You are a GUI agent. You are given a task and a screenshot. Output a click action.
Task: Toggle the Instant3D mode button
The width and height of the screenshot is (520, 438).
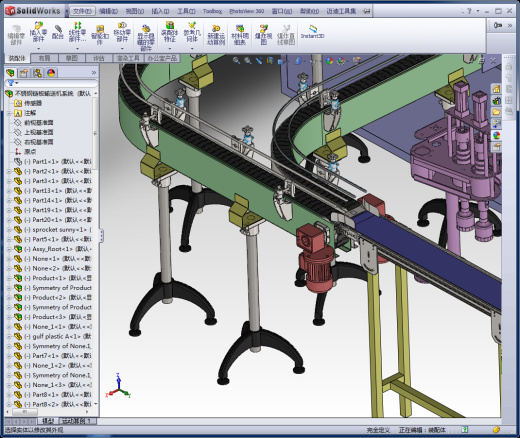[x=312, y=32]
